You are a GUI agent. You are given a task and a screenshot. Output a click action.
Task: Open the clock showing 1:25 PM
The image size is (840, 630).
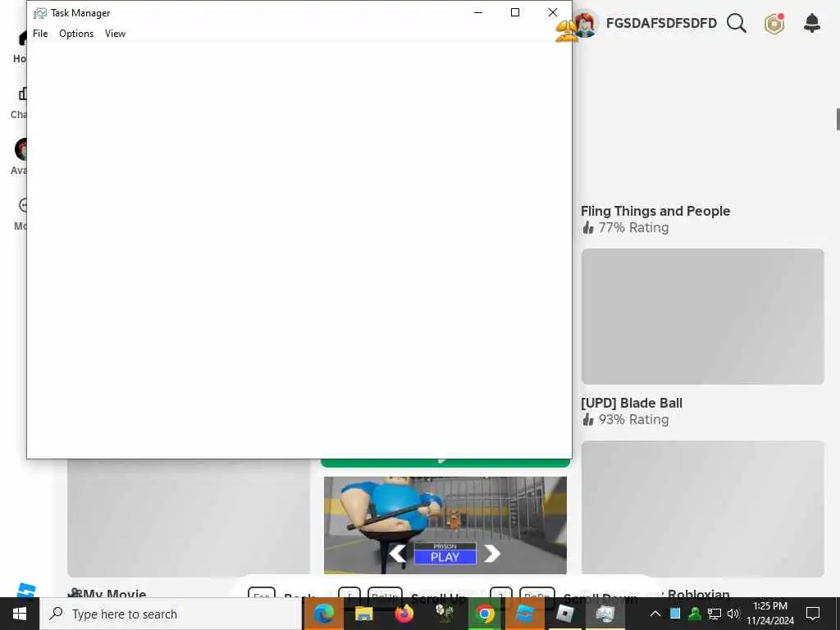pyautogui.click(x=769, y=614)
